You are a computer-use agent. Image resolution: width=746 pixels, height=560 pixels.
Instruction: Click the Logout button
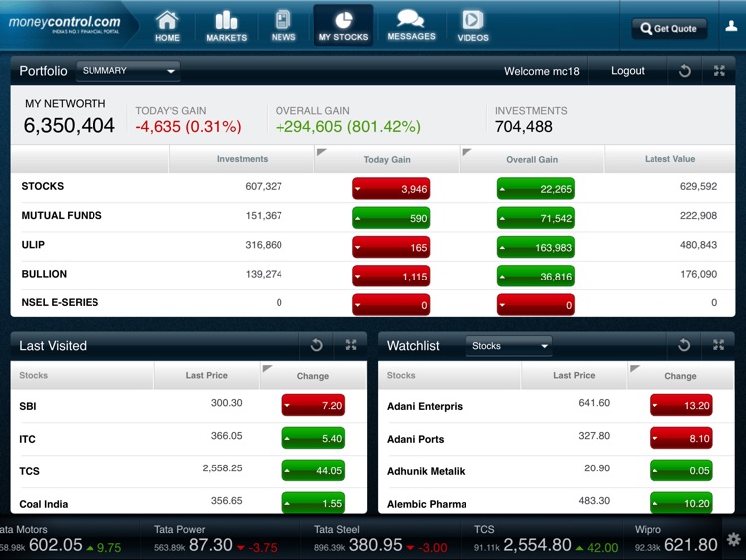tap(627, 71)
